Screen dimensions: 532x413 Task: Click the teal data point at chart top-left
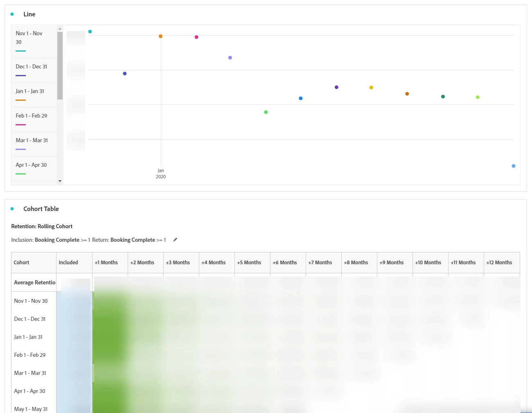click(90, 32)
